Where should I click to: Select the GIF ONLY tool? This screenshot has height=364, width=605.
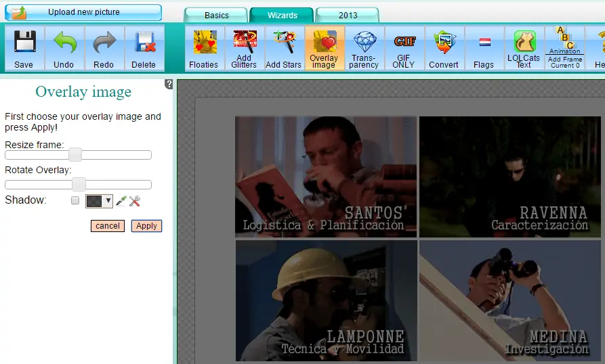pyautogui.click(x=404, y=49)
